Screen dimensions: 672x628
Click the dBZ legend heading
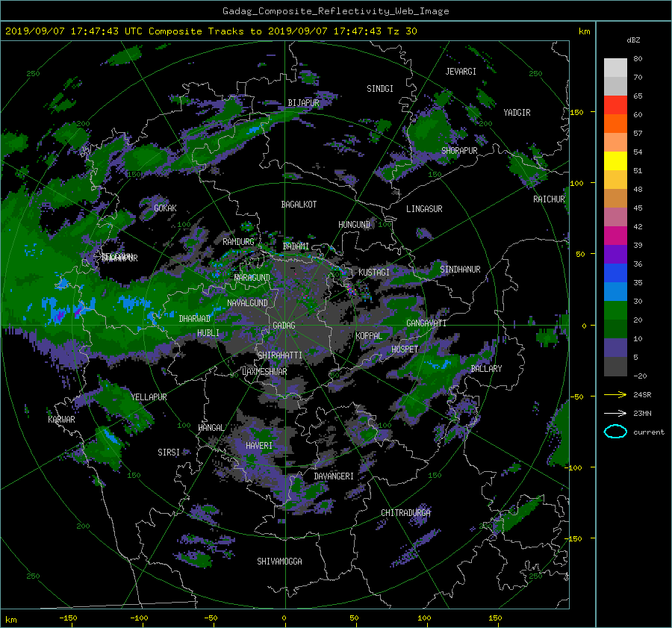point(633,40)
